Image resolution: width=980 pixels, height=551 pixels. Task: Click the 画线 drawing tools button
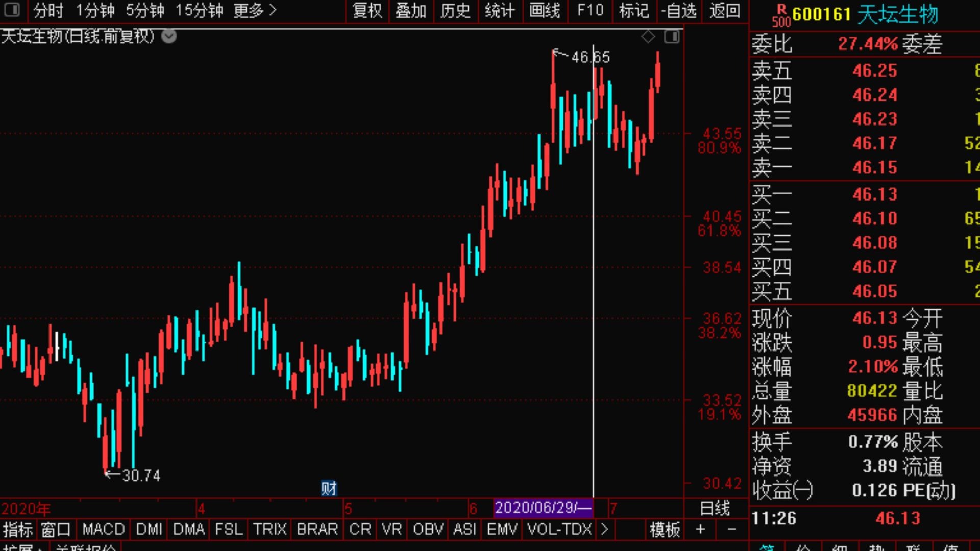point(544,10)
